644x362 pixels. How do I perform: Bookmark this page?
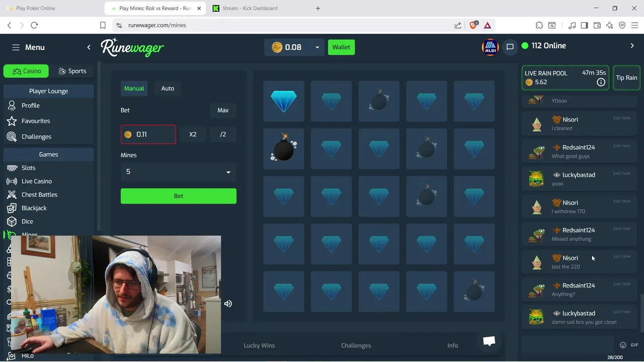[103, 25]
